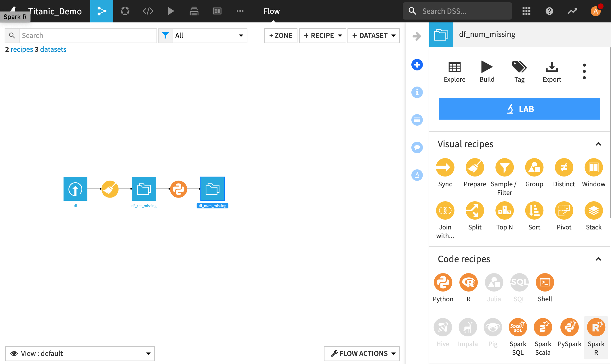
Task: Collapse the Visual recipes section
Action: tap(598, 144)
